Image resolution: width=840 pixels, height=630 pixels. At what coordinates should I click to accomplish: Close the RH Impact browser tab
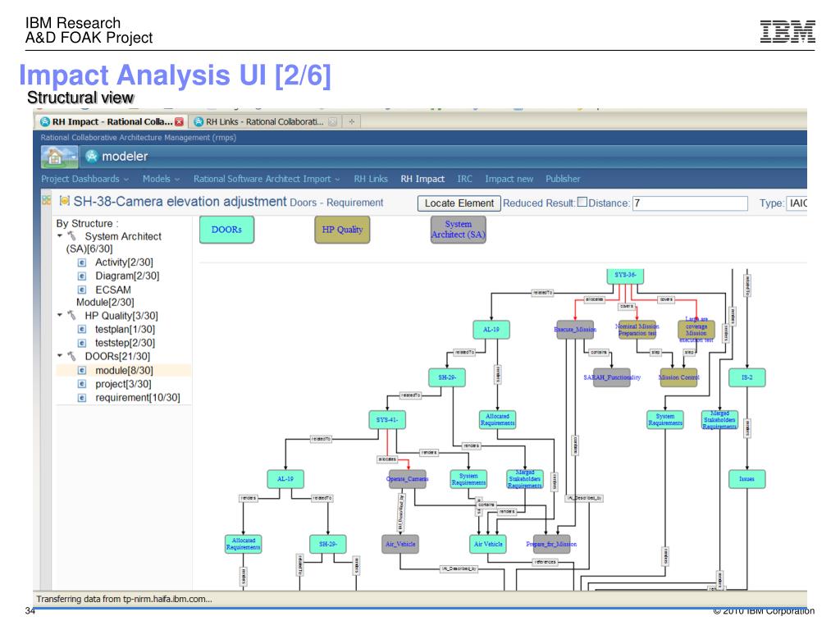179,121
